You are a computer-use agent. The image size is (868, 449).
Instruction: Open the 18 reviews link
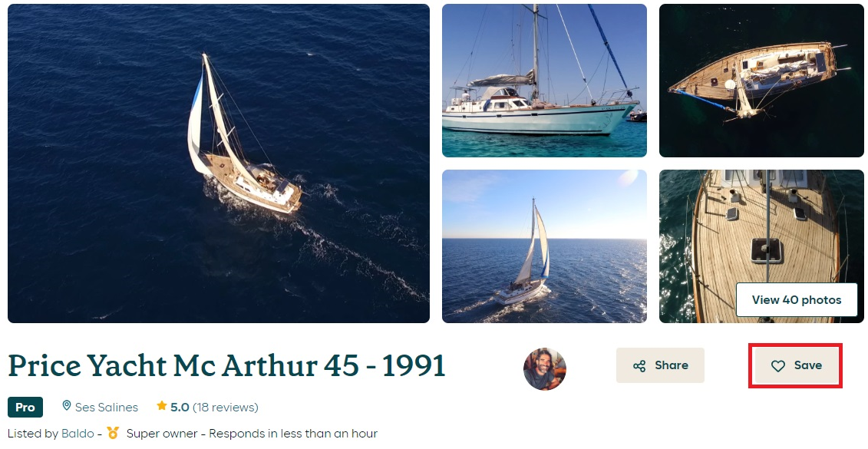click(x=226, y=408)
